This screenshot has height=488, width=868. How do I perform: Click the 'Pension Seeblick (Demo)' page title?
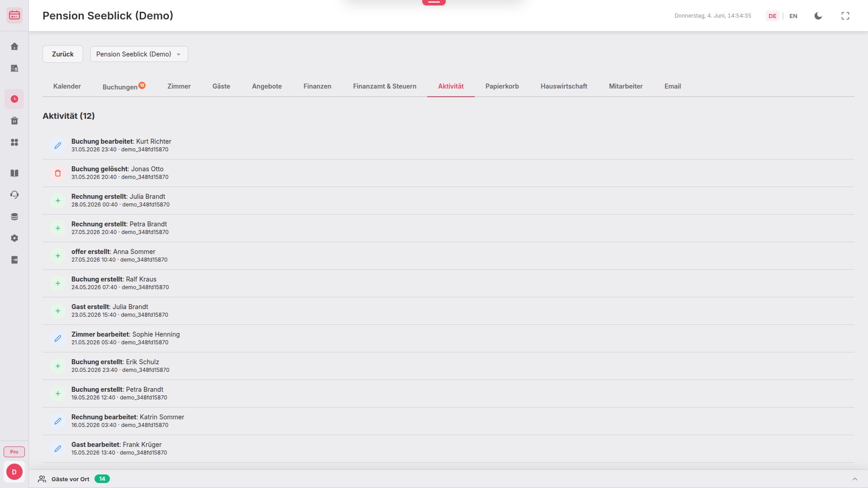[x=108, y=16]
